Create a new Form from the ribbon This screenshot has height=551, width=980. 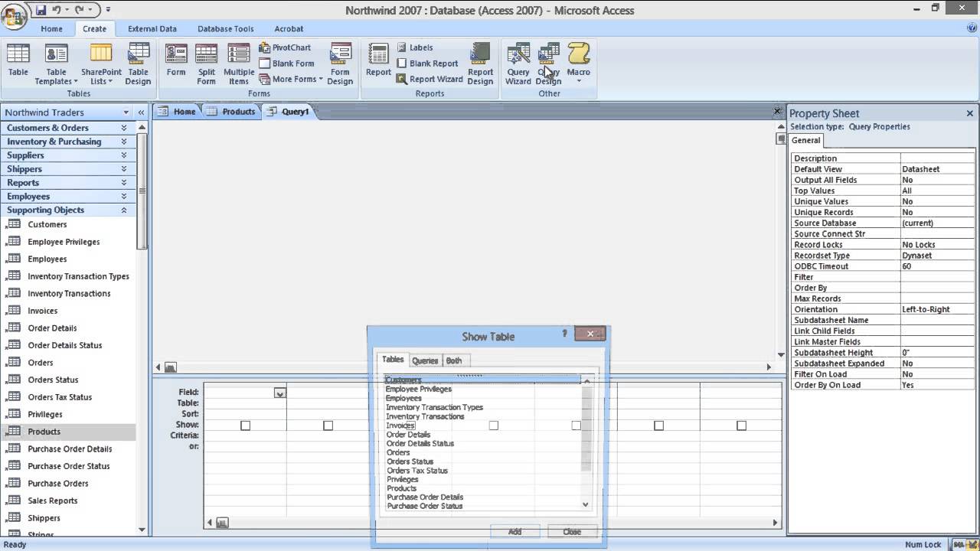[x=176, y=61]
